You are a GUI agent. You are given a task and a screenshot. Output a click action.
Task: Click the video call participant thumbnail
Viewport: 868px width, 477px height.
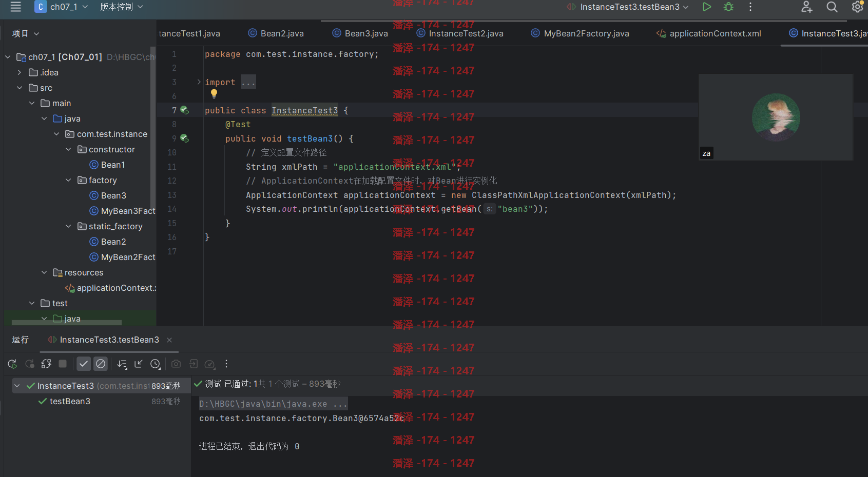[776, 117]
